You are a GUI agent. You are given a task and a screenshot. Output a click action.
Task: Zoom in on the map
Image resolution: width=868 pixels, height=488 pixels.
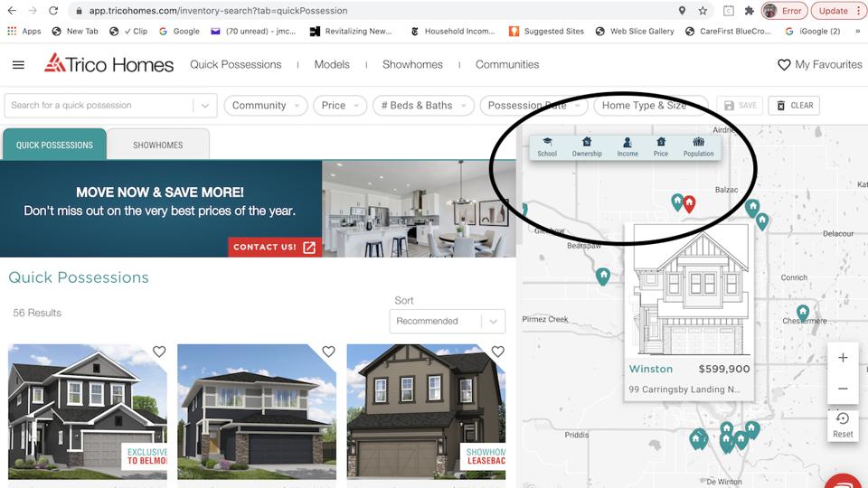point(843,358)
